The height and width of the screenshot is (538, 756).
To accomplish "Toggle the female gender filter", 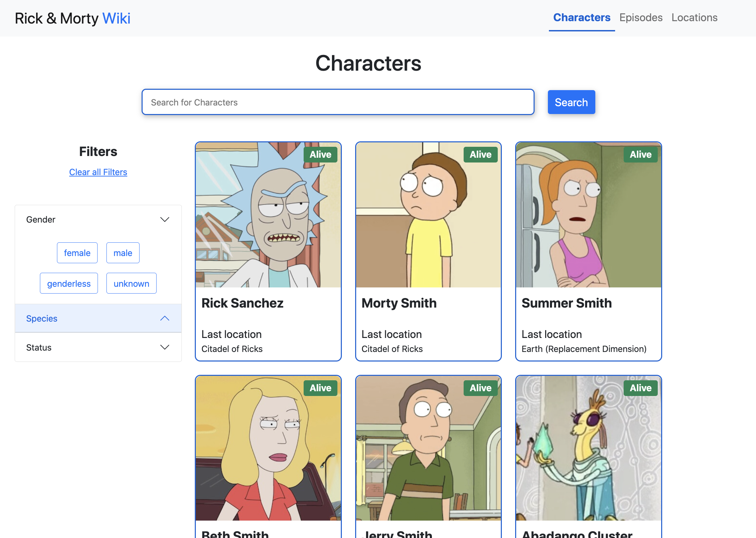I will coord(77,253).
